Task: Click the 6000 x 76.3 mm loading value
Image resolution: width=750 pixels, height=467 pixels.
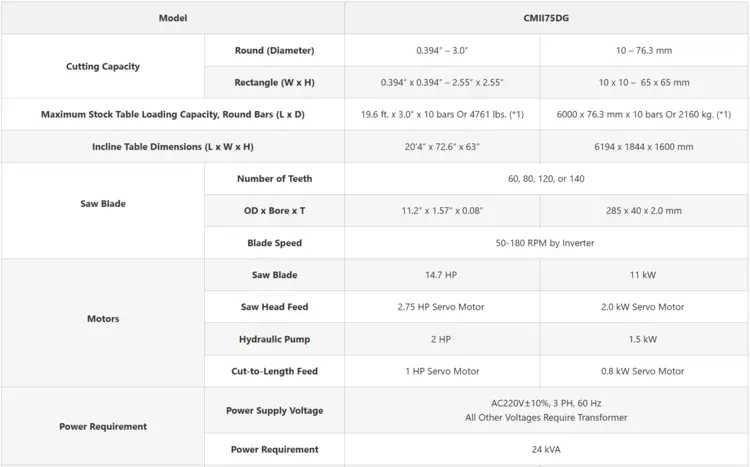Action: (643, 114)
